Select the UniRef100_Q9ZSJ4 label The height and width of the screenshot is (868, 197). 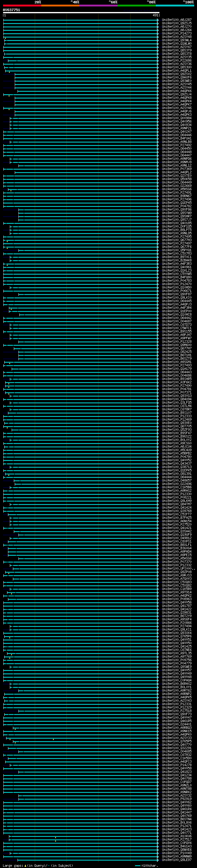point(177,94)
